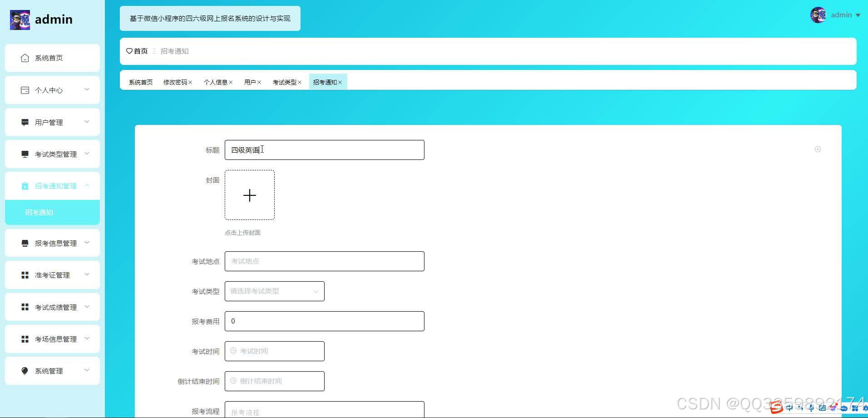868x418 pixels.
Task: Collapse the 招考通知管理 menu chevron
Action: point(87,185)
